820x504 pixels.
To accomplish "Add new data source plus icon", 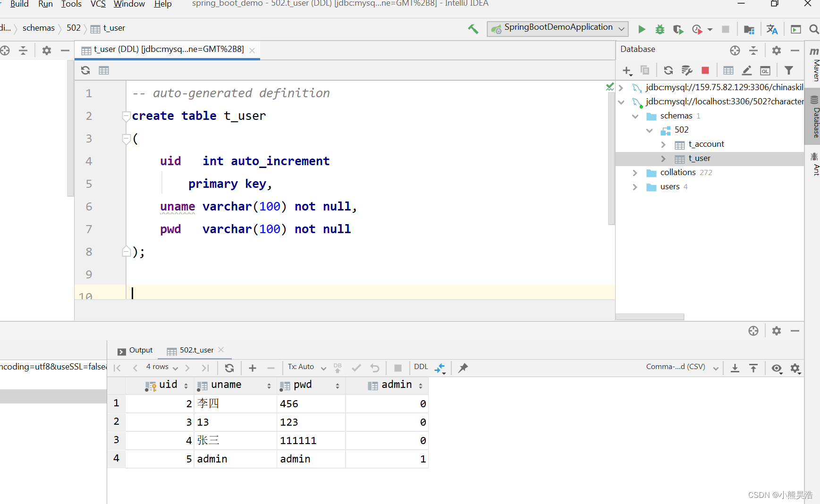I will pyautogui.click(x=627, y=71).
